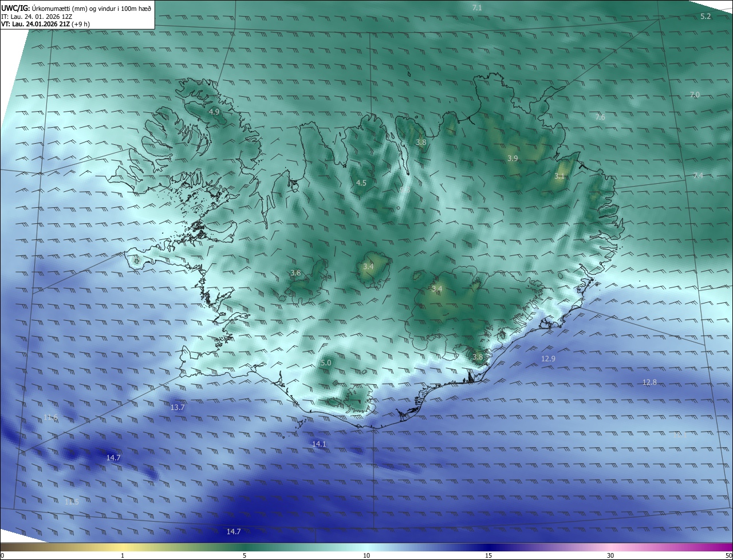The height and width of the screenshot is (560, 733).
Task: Click the 7.4 value label
Action: 698,175
